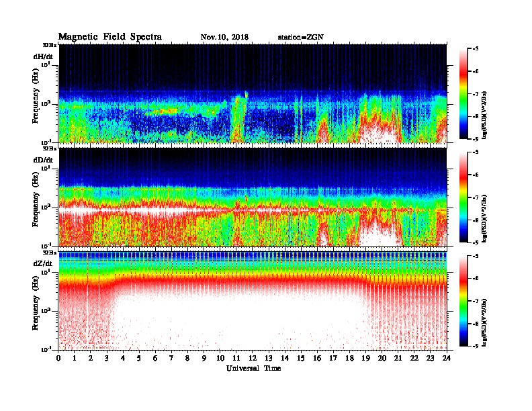Click the dZ/dt panel color scale bar
Viewport: 532px width, 411px height.
463,301
